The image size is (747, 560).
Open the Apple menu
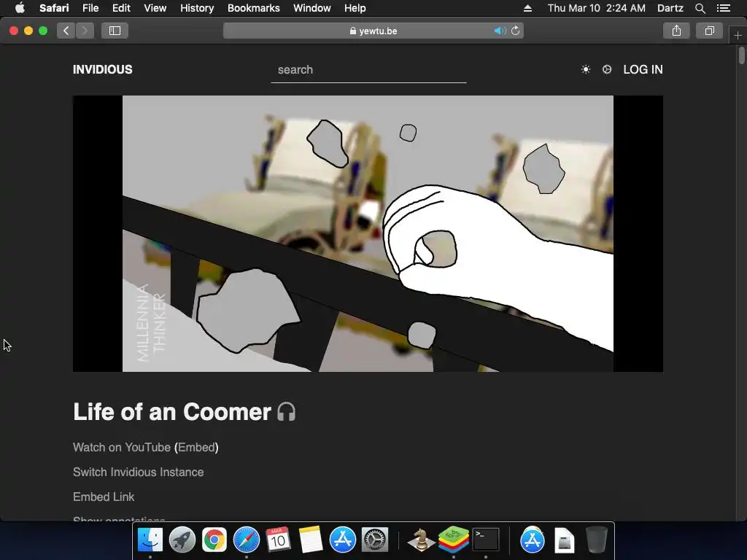click(x=20, y=8)
